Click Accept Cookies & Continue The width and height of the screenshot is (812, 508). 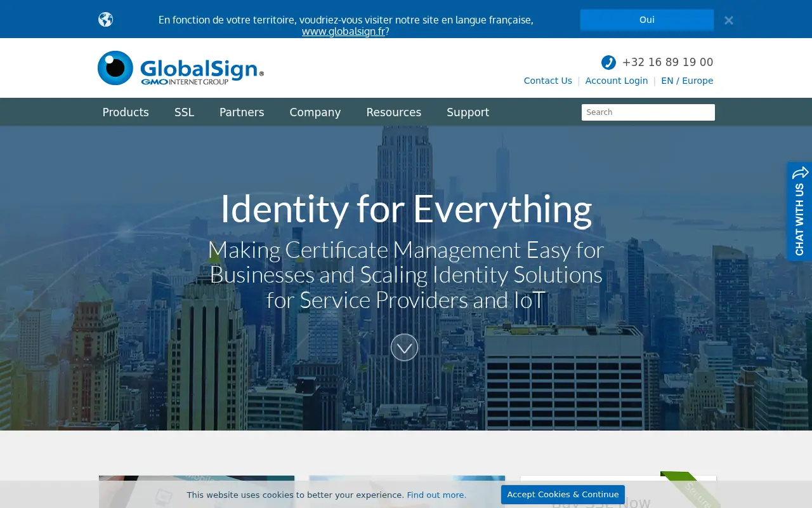(563, 495)
